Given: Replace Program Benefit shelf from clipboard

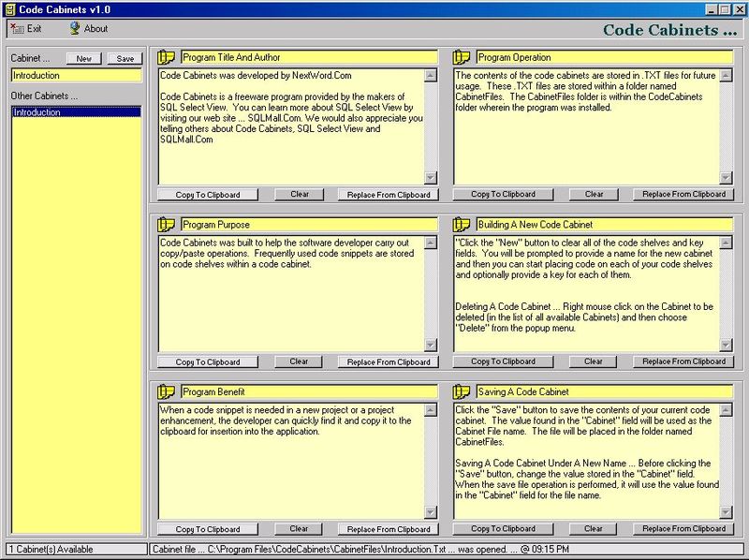Looking at the screenshot, I should coord(389,529).
